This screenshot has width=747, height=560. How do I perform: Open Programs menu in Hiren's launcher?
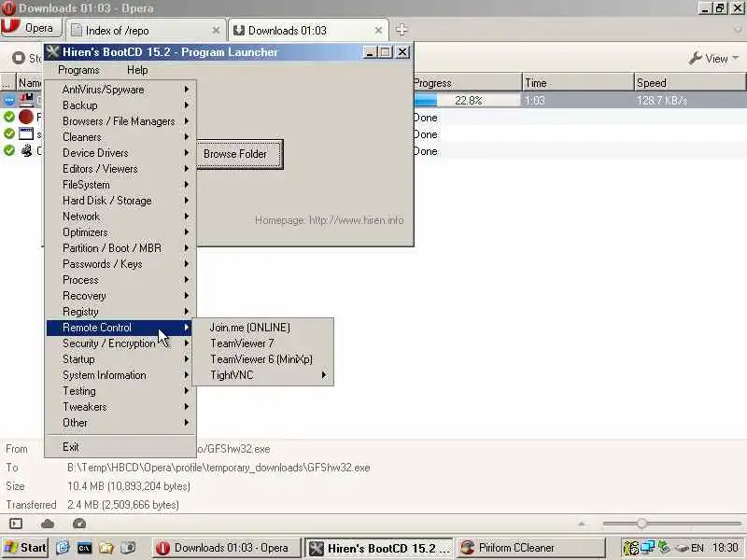pyautogui.click(x=78, y=70)
